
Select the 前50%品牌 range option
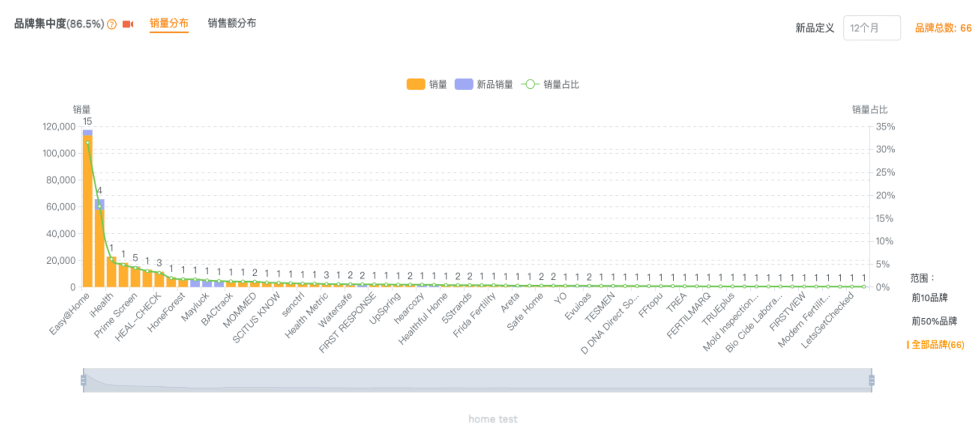click(934, 321)
